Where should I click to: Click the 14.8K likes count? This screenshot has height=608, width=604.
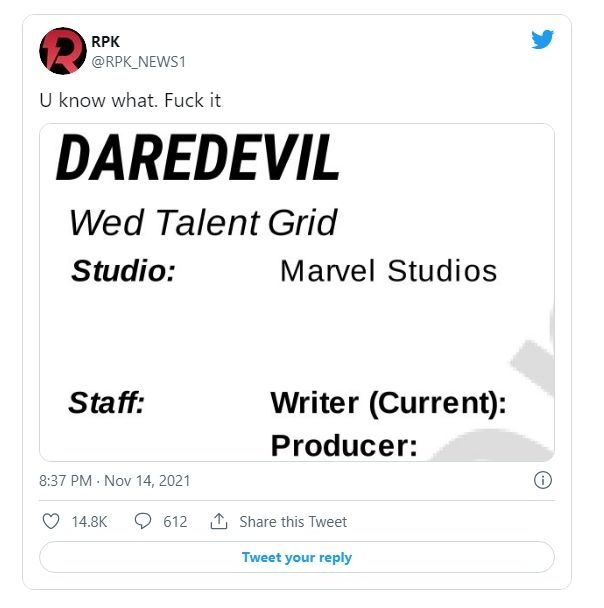(90, 521)
